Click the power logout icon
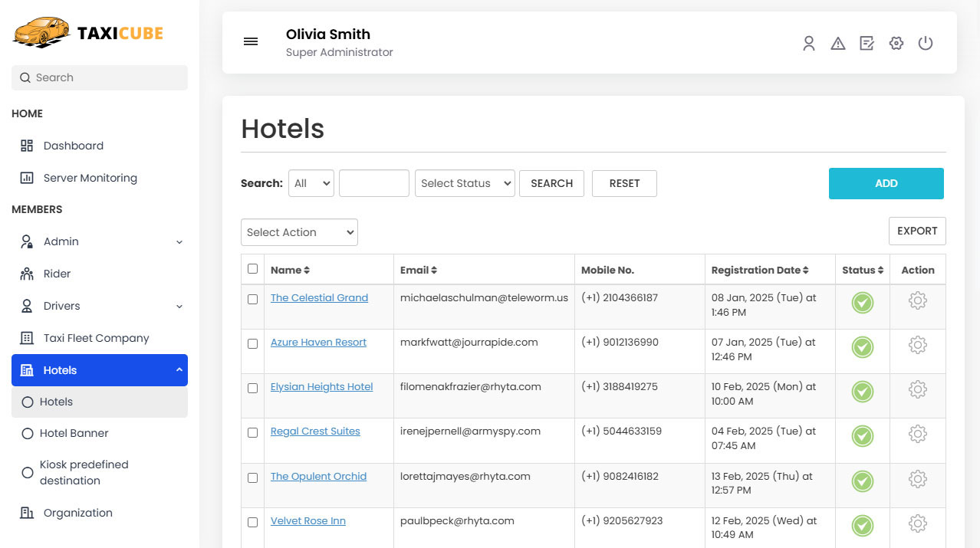Screen dimensions: 980x548 click(925, 44)
